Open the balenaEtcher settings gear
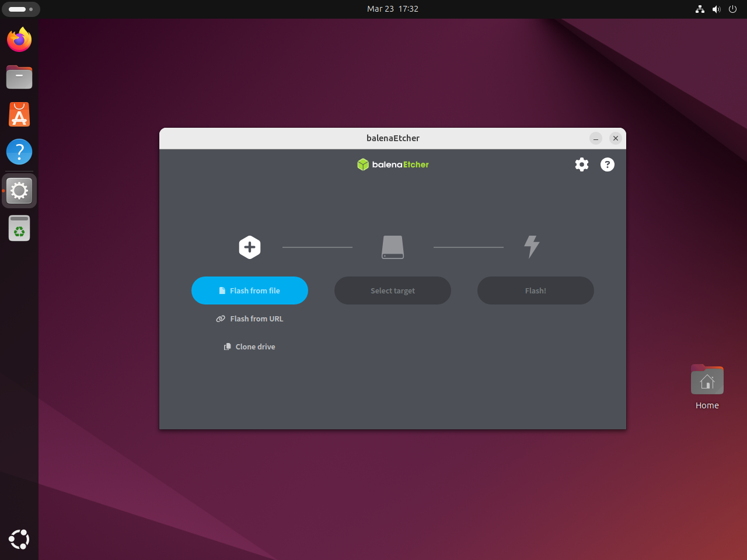747x560 pixels. [x=581, y=164]
